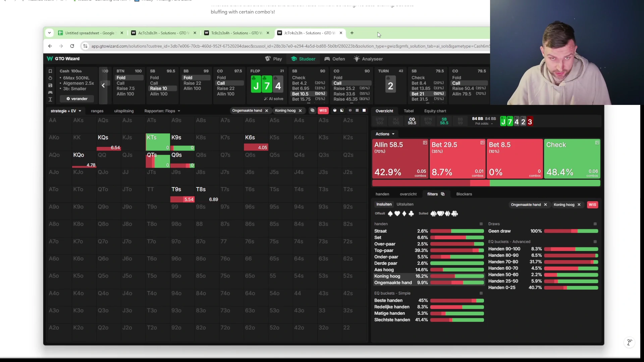Click the copy filters icon next to WIS
644x362 pixels.
[x=312, y=110]
